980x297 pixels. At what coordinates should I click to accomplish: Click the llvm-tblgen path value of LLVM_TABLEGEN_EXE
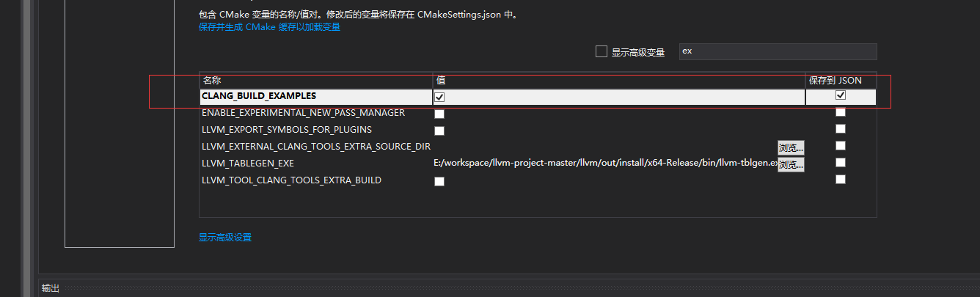(606, 164)
